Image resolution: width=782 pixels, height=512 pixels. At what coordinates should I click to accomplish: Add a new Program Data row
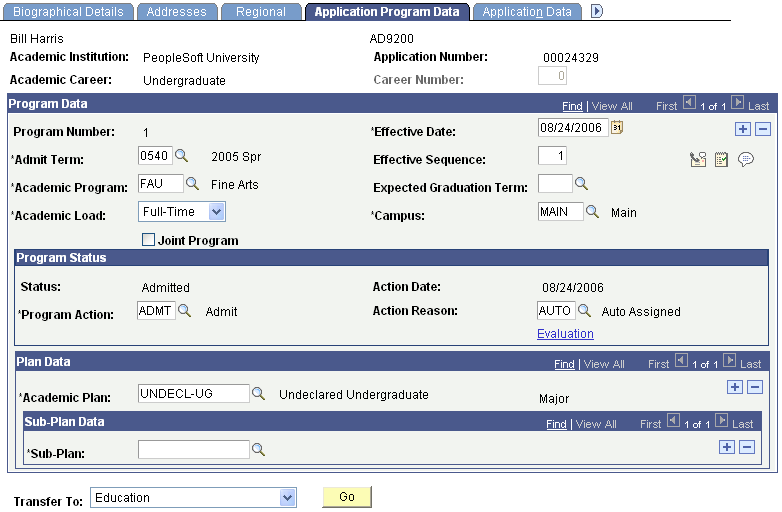(743, 129)
